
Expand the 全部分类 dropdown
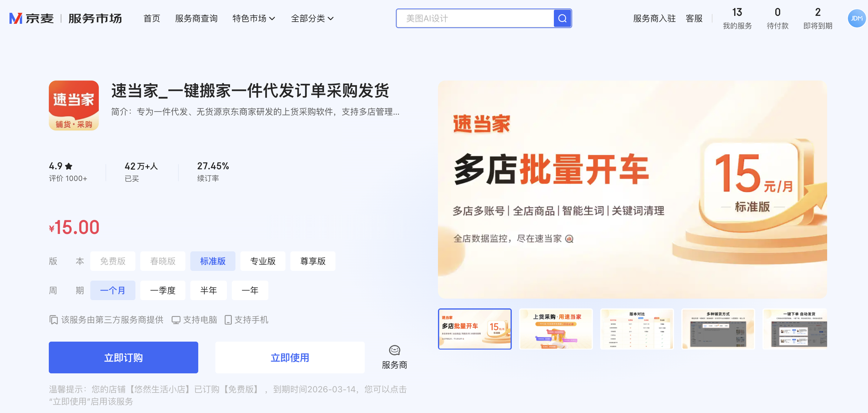pyautogui.click(x=312, y=18)
